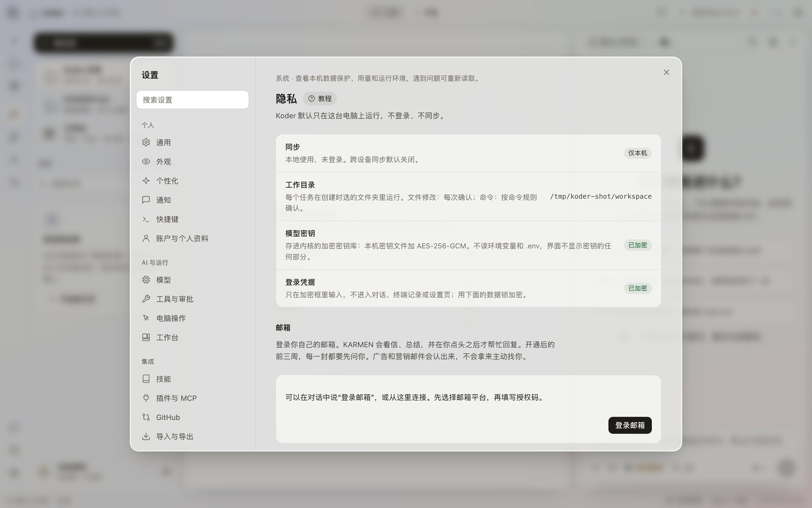Click the 已加密 badge in the 登录凭据 row
812x508 pixels.
(638, 288)
